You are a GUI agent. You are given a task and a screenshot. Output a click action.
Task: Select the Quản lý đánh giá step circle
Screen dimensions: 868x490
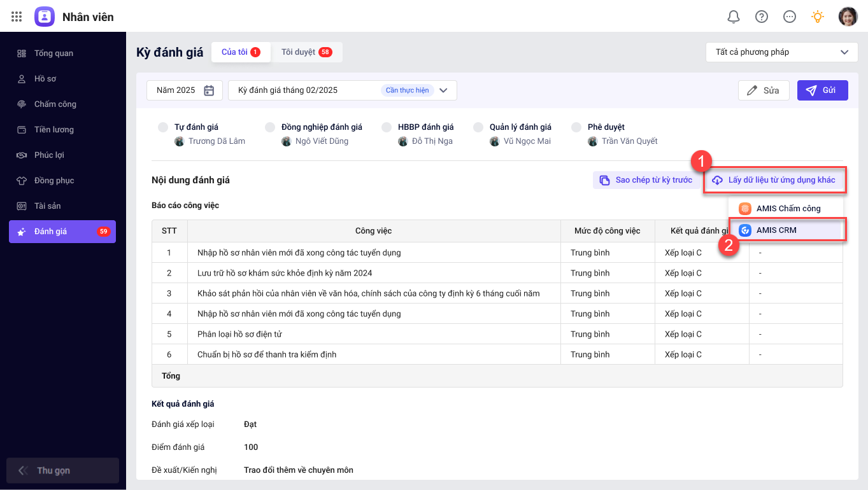click(478, 127)
